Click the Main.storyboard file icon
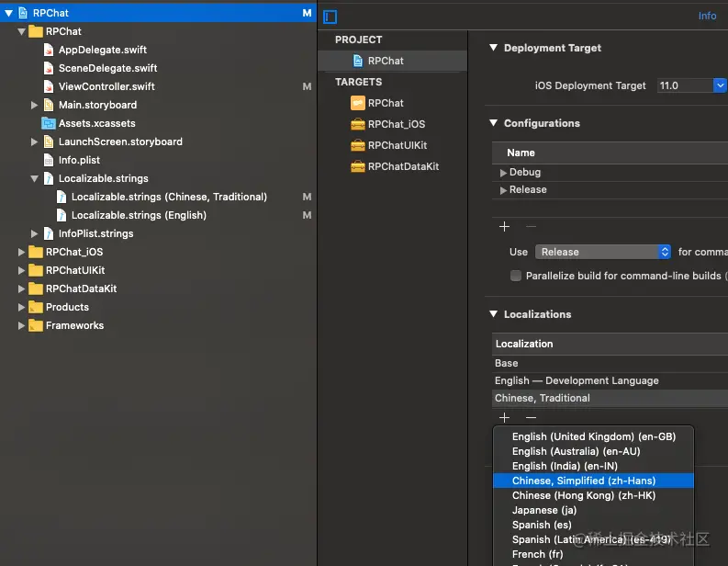Viewport: 728px width, 566px height. click(x=49, y=105)
